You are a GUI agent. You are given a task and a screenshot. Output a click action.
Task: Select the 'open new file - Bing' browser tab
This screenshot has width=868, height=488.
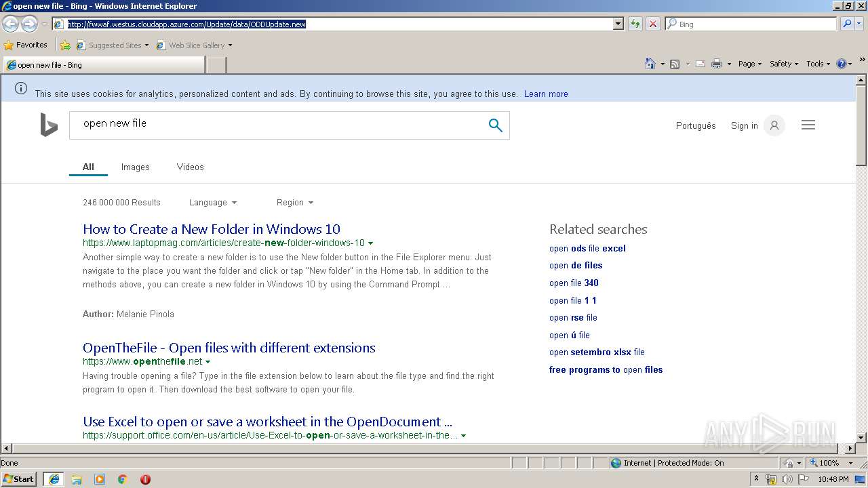pos(103,65)
